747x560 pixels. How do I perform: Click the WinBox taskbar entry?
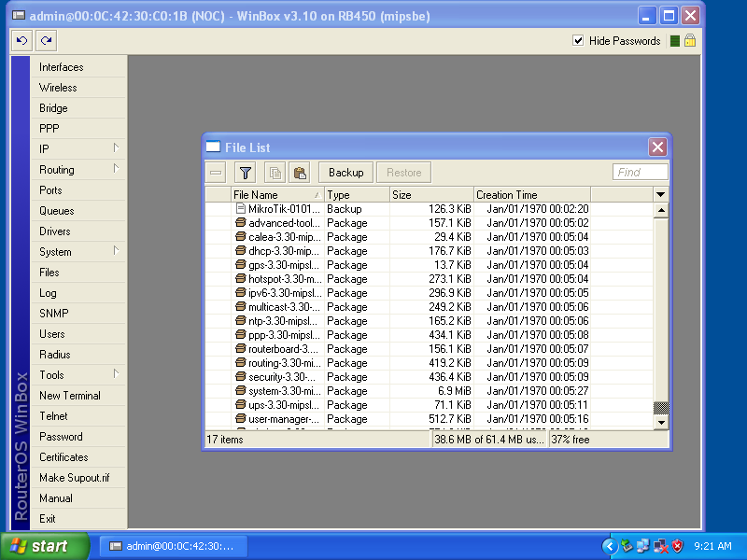point(173,546)
